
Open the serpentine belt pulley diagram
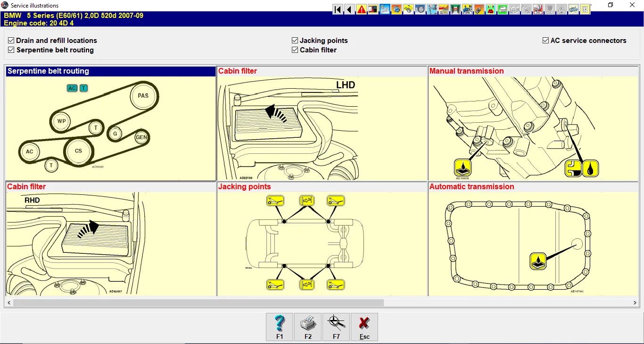click(111, 128)
